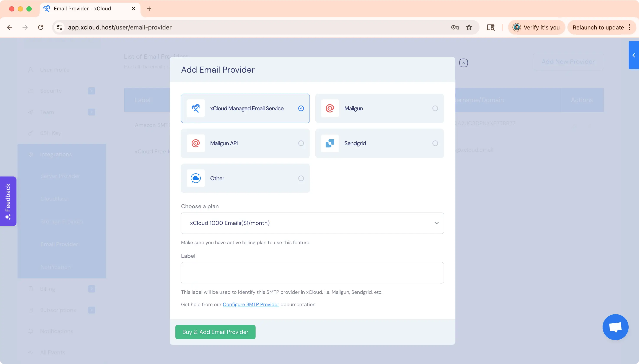Image resolution: width=639 pixels, height=364 pixels.
Task: Click the xCloud Free row label
Action: pos(152,151)
